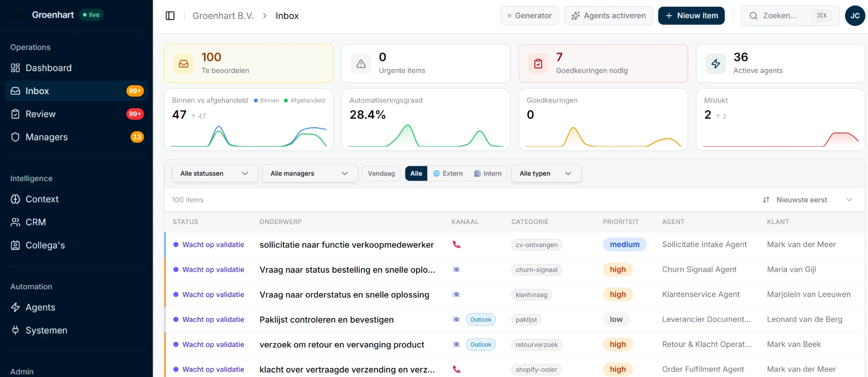
Task: Open 'Vraag naar orderstatus en snelle oplossing'
Action: 345,294
